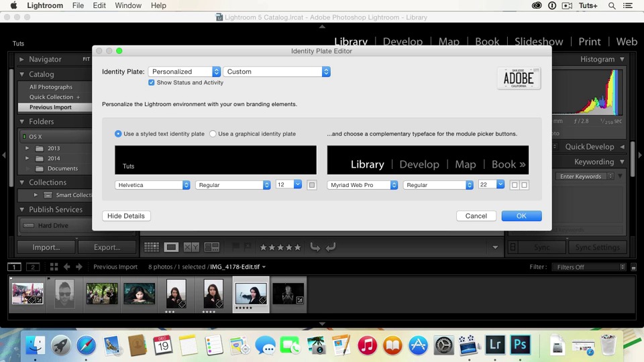Open Spotlight search in menu bar
The width and height of the screenshot is (644, 362).
pyautogui.click(x=612, y=6)
